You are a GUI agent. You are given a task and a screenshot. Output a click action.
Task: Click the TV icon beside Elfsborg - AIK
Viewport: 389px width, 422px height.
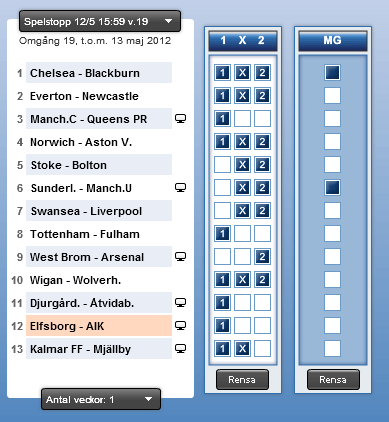(x=180, y=326)
